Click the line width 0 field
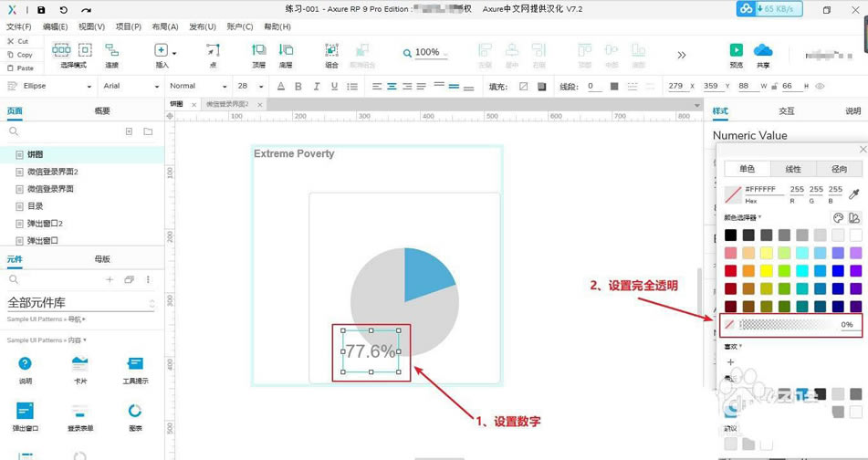868x460 pixels. 594,87
